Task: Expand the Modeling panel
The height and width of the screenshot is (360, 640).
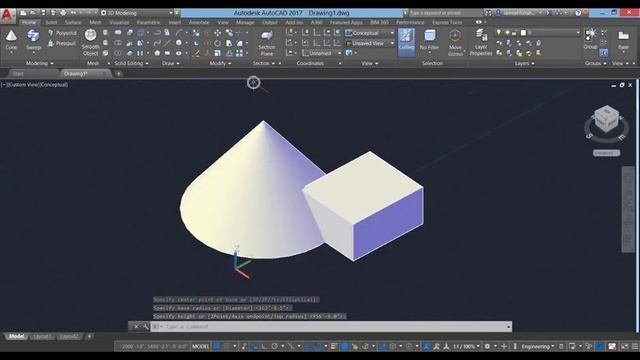Action: (40, 63)
